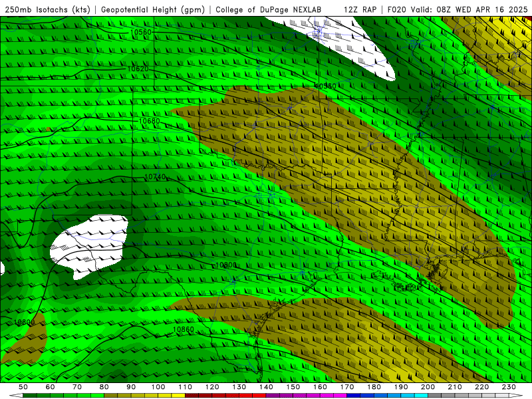Viewport: 532px width, 399px height.
Task: Click the '12Z RAP' model run text
Action: 360,10
